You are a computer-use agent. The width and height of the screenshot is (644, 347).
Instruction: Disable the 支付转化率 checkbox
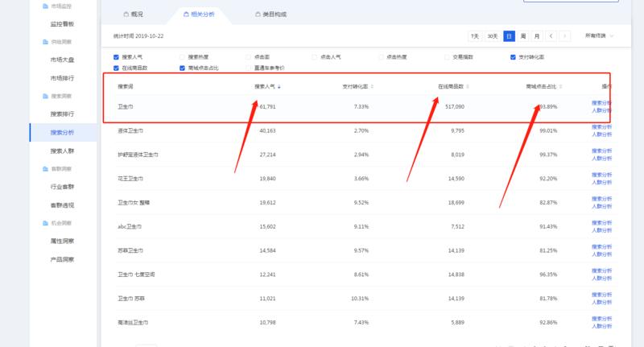tap(513, 57)
